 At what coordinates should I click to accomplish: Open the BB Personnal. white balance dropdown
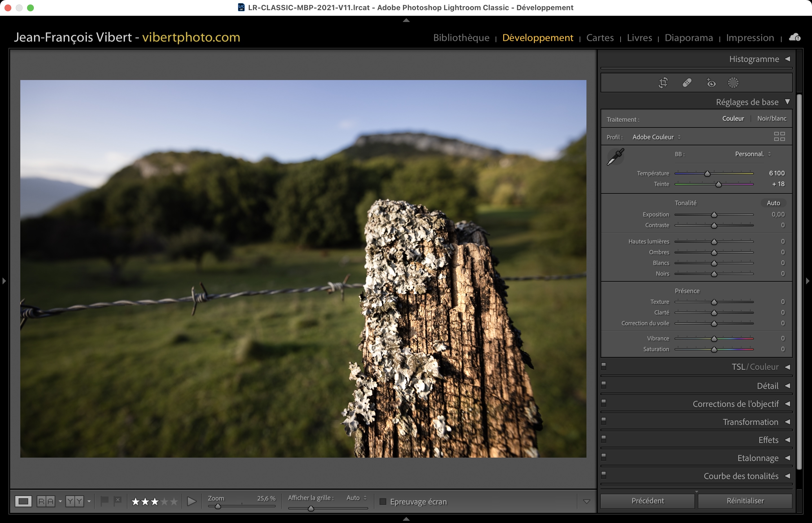pos(753,154)
